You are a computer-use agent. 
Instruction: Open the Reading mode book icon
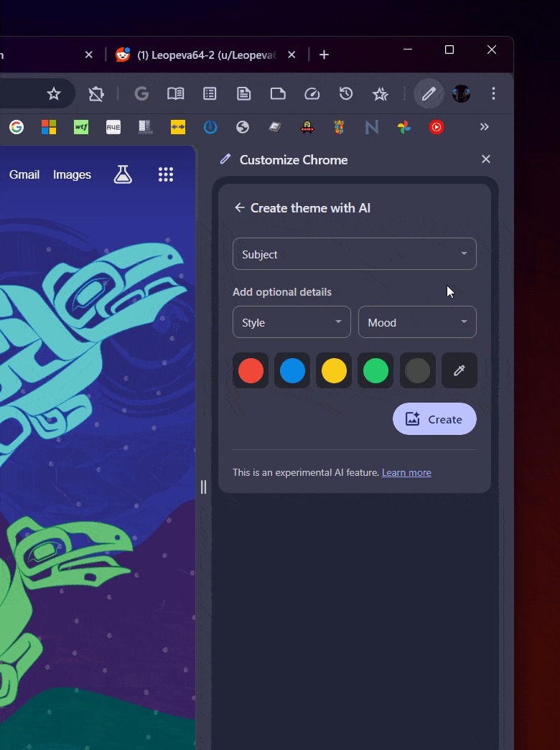click(175, 94)
